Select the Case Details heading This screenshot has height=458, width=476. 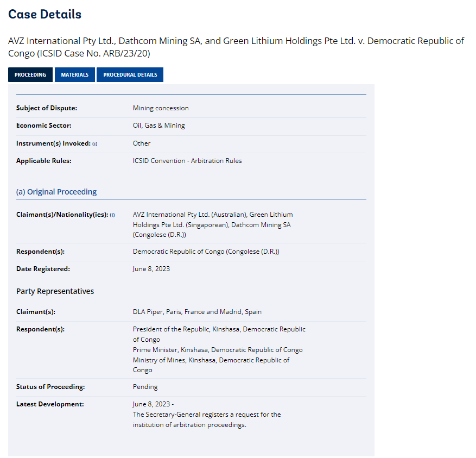(x=45, y=14)
